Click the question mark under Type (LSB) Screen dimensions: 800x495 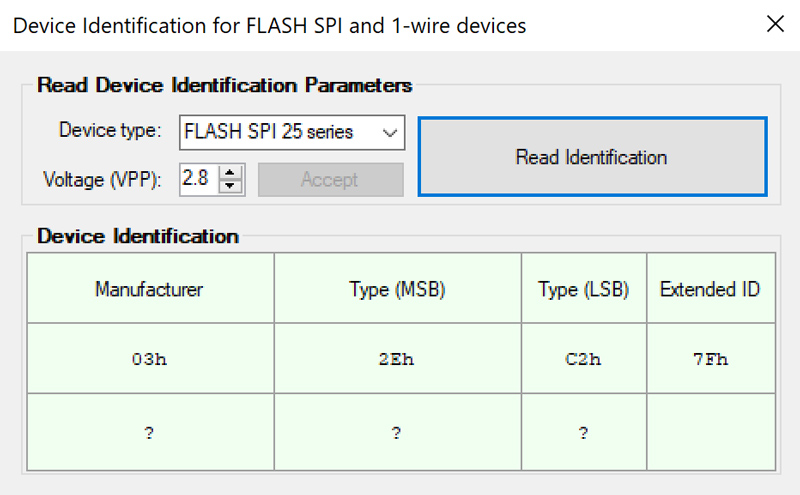coord(583,432)
